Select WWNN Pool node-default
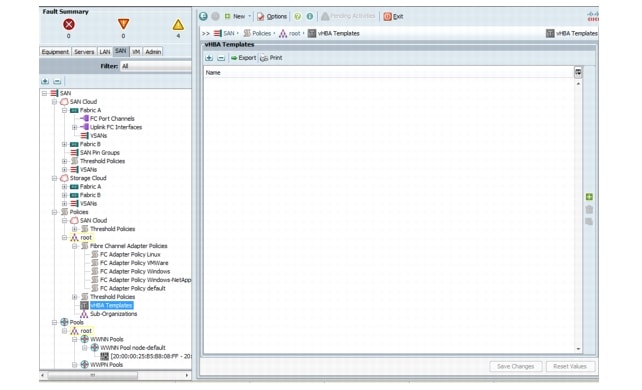The image size is (642, 390). click(133, 348)
